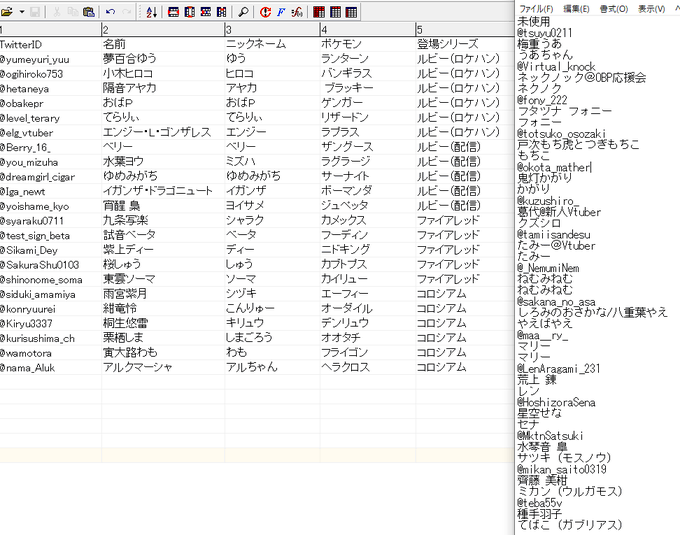The width and height of the screenshot is (680, 535).
Task: Select the ニックネーム header cell
Action: point(272,44)
